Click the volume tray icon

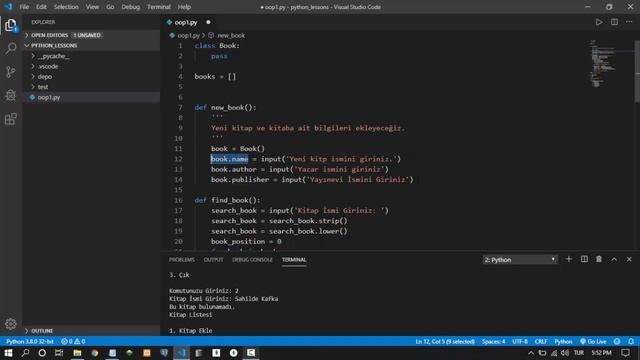[565, 353]
